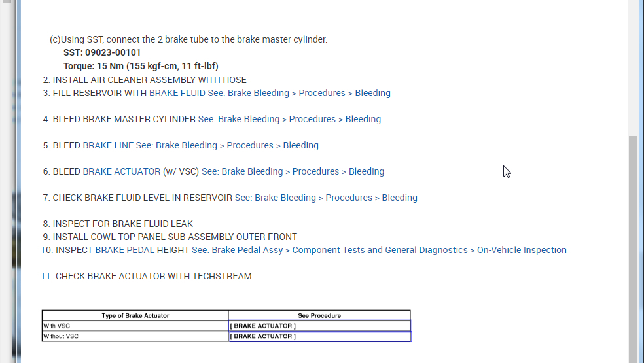Click the scrollbar track above the thumb
The image size is (644, 363).
coord(633,65)
